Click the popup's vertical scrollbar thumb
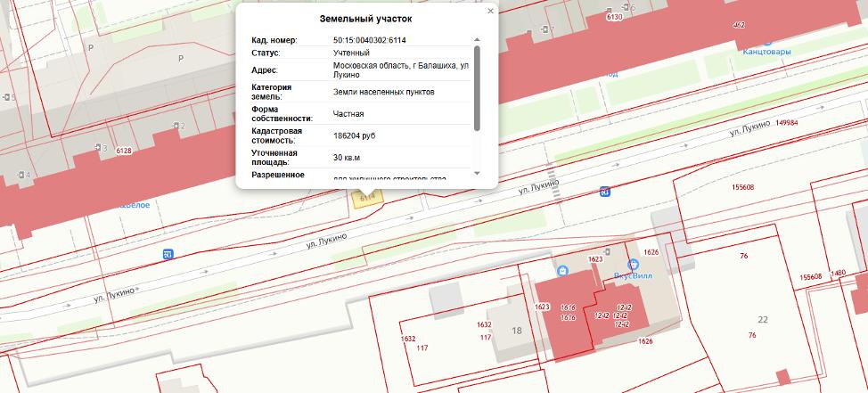 (x=477, y=89)
